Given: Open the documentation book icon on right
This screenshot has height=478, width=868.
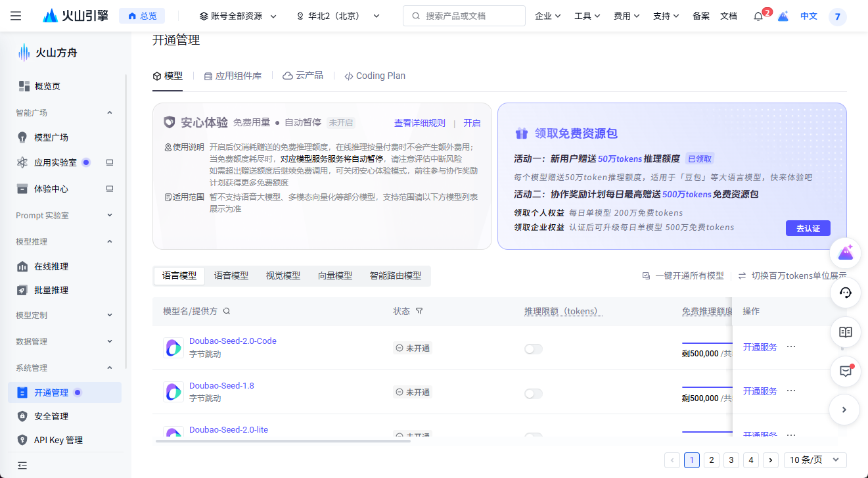Looking at the screenshot, I should click(x=846, y=332).
